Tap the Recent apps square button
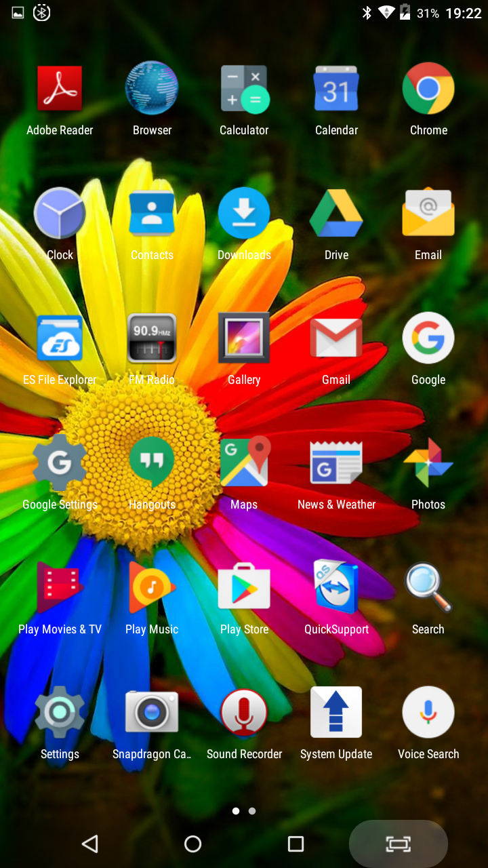 pyautogui.click(x=296, y=844)
